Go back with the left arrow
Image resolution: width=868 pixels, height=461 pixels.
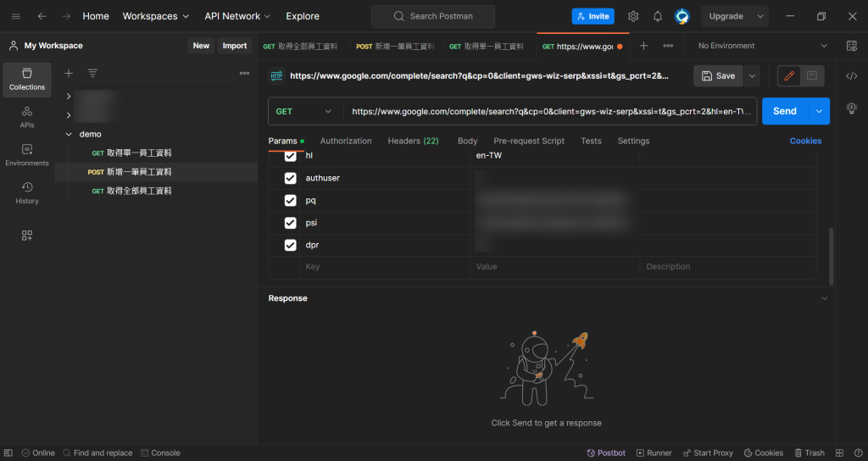[42, 17]
